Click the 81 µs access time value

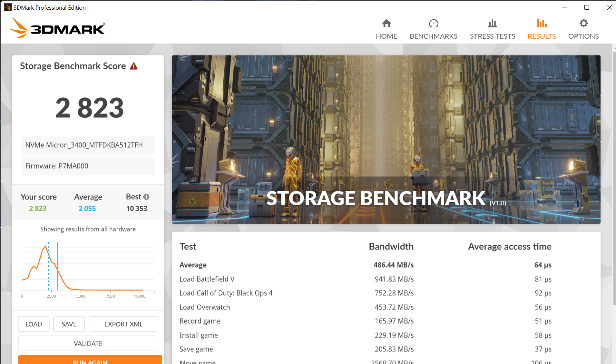click(x=543, y=279)
